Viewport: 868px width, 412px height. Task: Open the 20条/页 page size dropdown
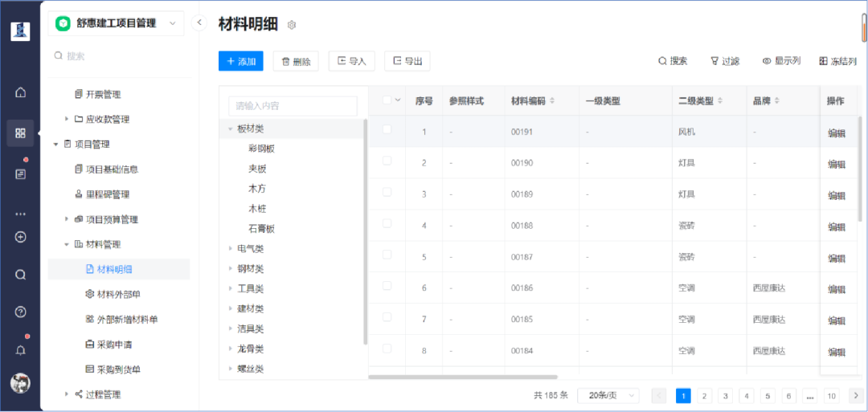(608, 395)
